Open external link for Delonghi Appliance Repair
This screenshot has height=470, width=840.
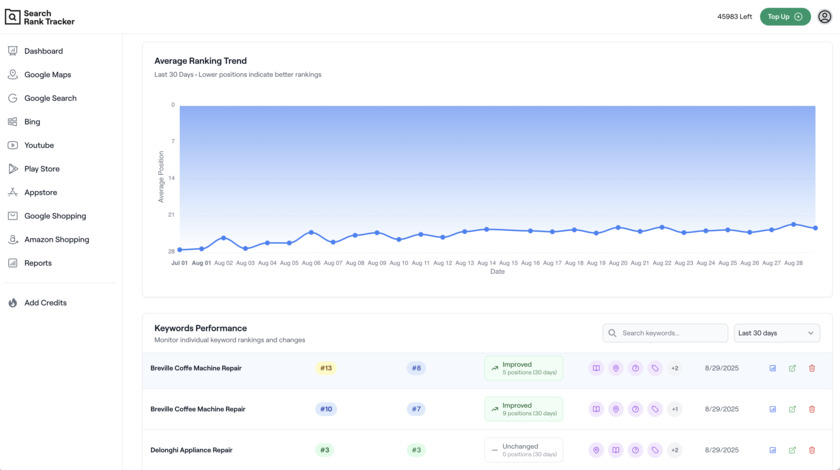tap(792, 450)
